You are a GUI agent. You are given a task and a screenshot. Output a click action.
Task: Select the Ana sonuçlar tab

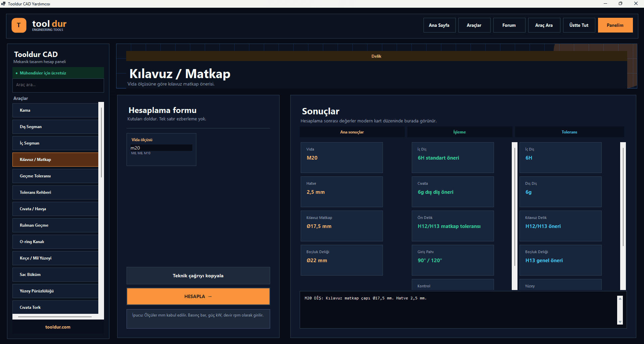click(352, 132)
